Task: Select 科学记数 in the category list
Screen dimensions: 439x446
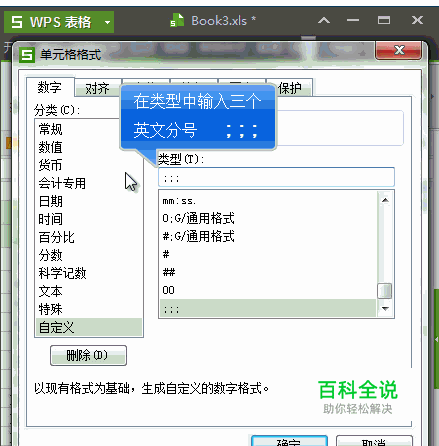Action: tap(89, 273)
